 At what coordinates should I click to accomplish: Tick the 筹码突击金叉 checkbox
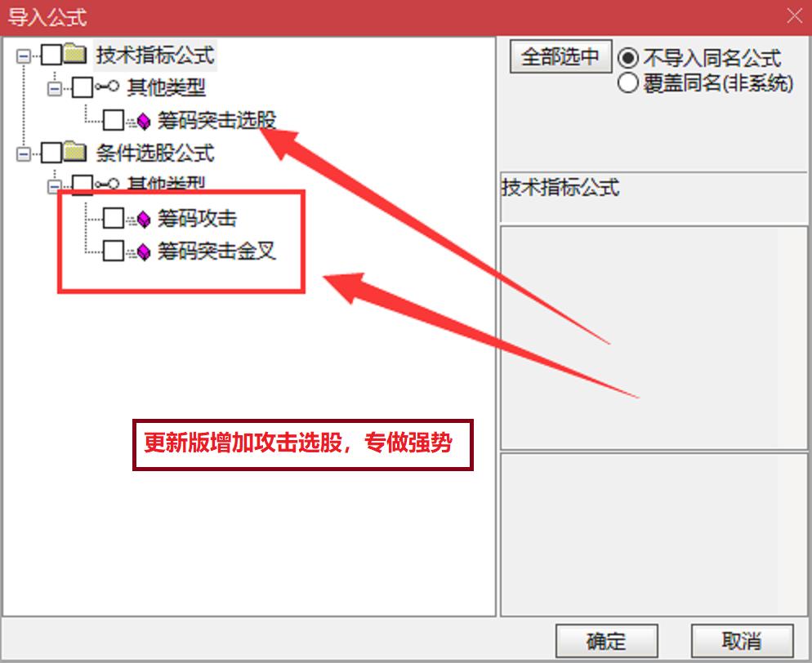pos(114,251)
